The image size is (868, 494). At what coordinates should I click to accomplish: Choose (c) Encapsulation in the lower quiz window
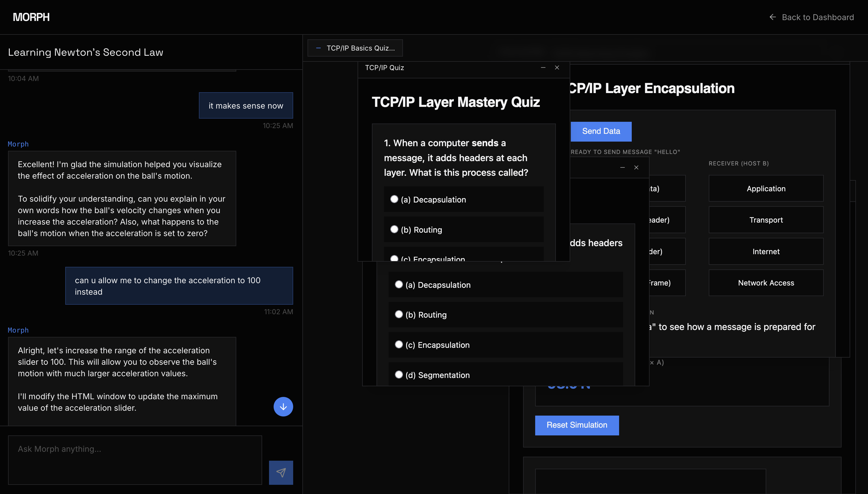tap(399, 344)
